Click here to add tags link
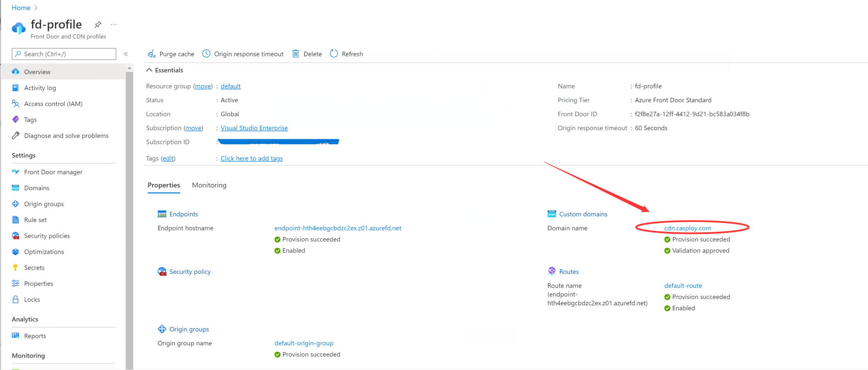Viewport: 868px width, 370px height. tap(252, 158)
